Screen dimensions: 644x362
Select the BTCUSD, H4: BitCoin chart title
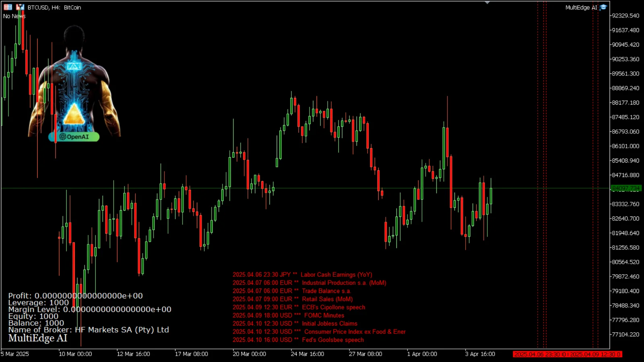click(54, 7)
